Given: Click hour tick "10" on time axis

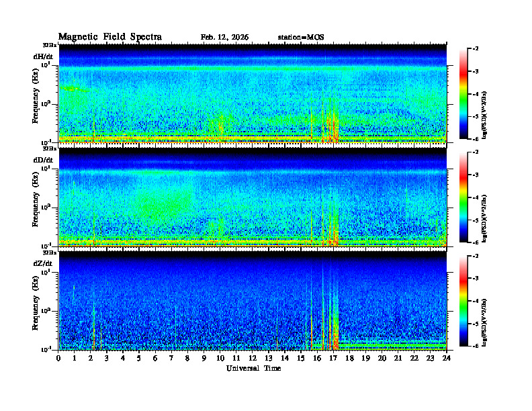Looking at the screenshot, I should pyautogui.click(x=220, y=358).
